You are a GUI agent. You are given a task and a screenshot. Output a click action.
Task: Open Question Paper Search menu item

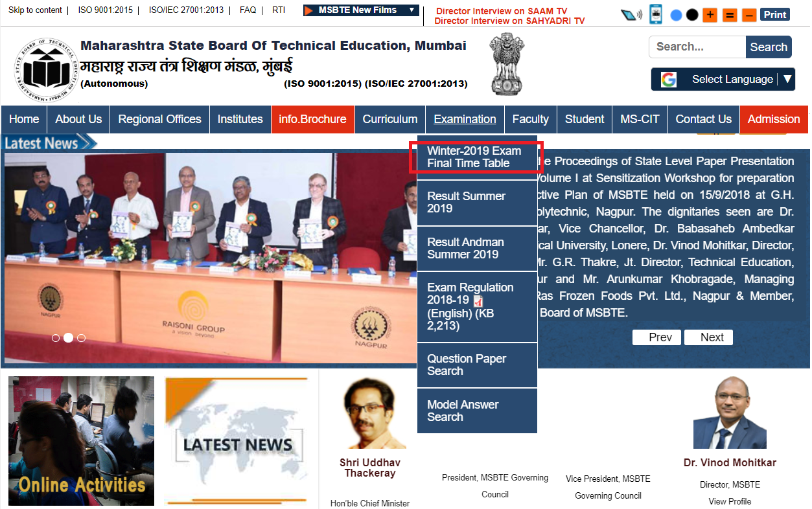[x=467, y=365]
